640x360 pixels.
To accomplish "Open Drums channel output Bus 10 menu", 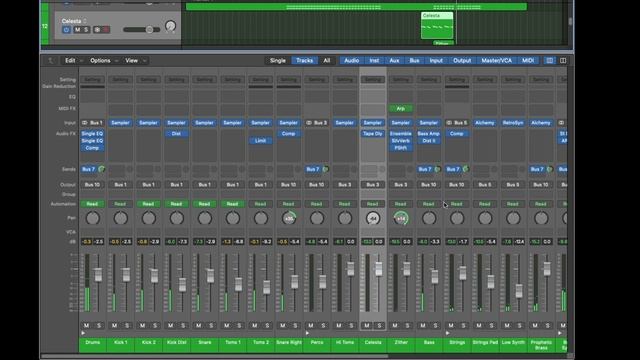I will (x=92, y=184).
